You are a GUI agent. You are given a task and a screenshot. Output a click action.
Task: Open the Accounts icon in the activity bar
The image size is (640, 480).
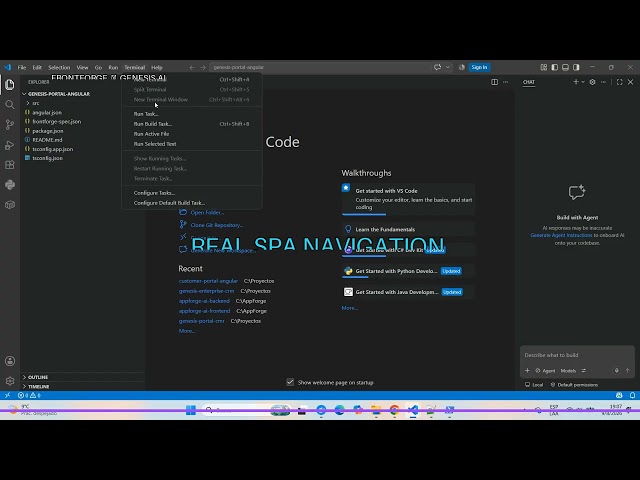point(10,361)
